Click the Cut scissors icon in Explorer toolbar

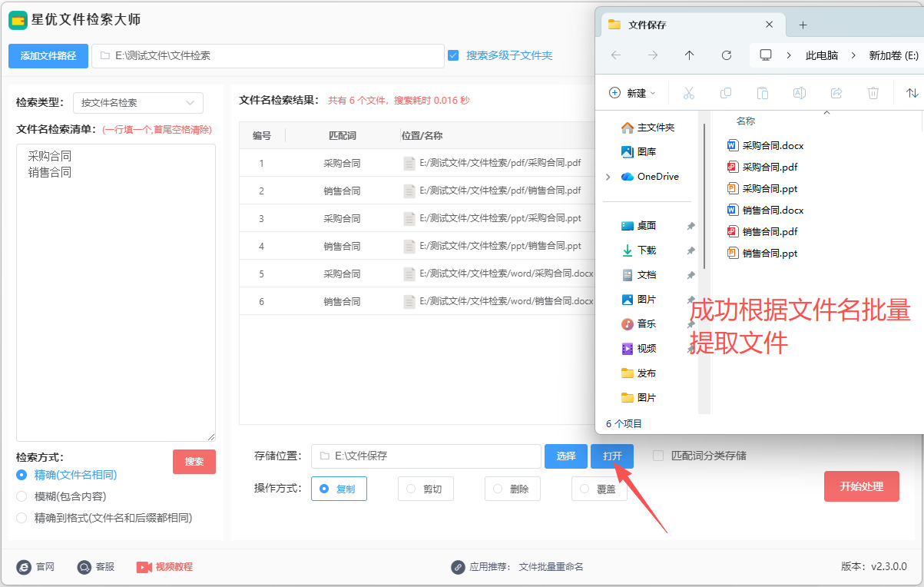point(688,93)
